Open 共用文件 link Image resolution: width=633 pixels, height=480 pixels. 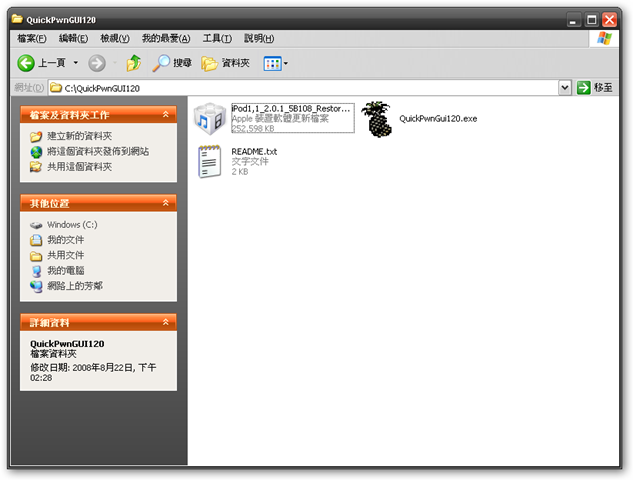pos(65,255)
